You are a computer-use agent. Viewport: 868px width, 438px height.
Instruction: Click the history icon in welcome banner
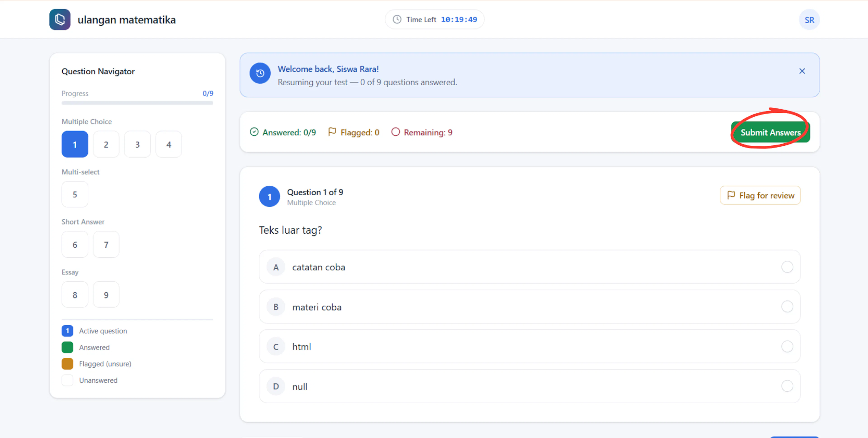click(x=260, y=73)
